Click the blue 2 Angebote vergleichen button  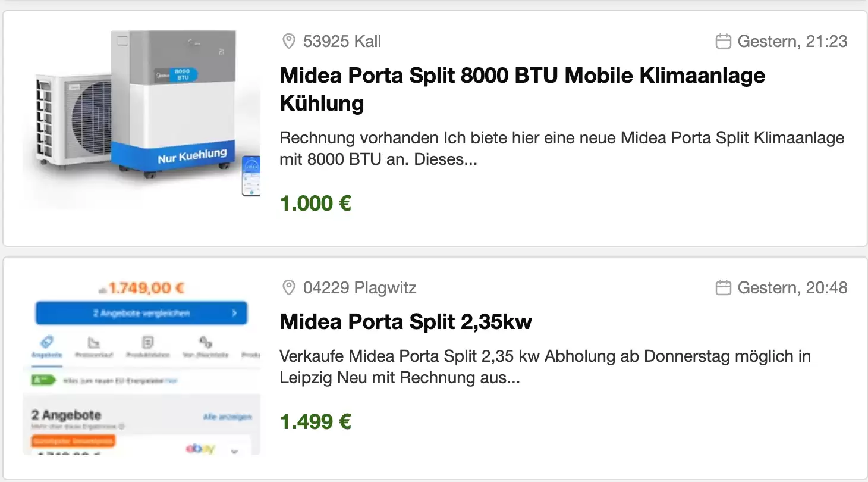(x=141, y=313)
